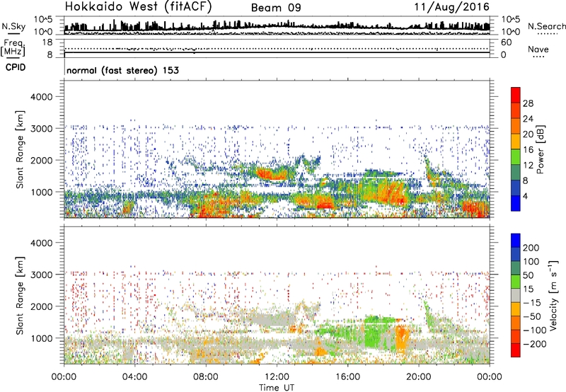
Task: Click the red high-power patch near 12:00
Action: point(271,175)
